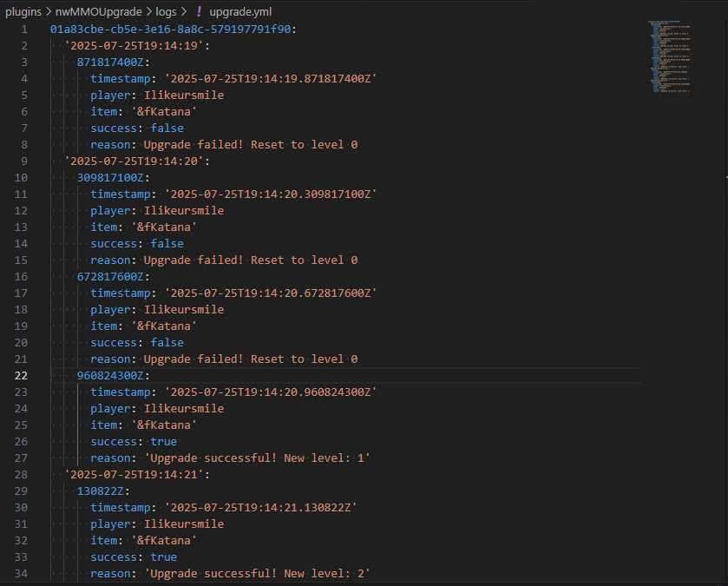Image resolution: width=728 pixels, height=586 pixels.
Task: Select line number 1 in the gutter
Action: [24, 30]
